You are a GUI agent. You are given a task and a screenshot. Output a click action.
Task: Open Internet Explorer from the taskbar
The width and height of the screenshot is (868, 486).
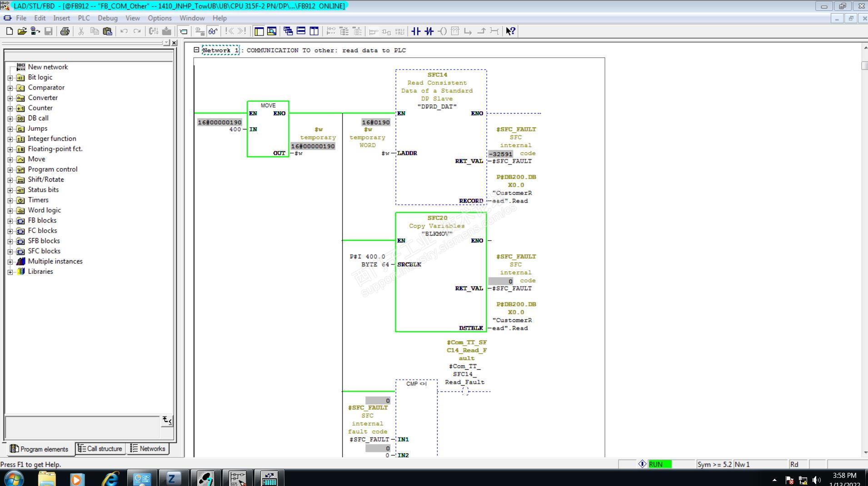[110, 479]
